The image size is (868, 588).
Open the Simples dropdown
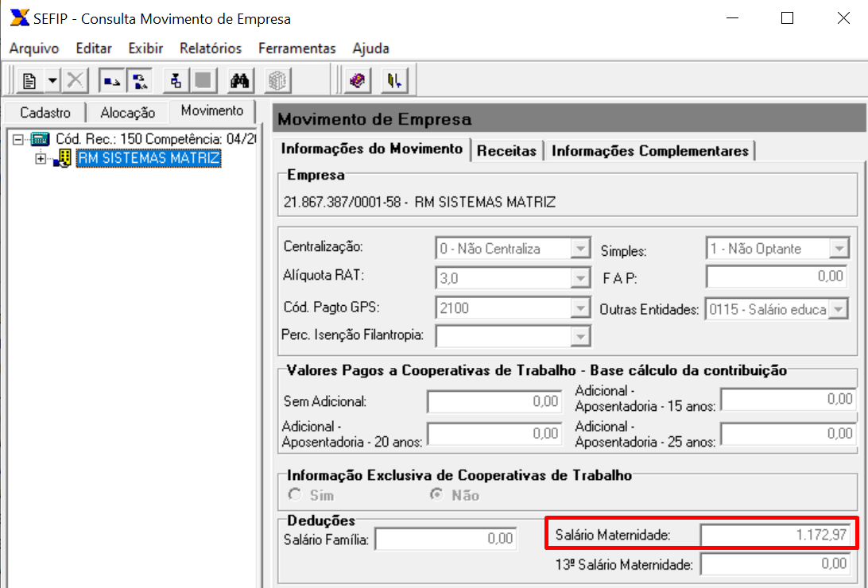[839, 249]
